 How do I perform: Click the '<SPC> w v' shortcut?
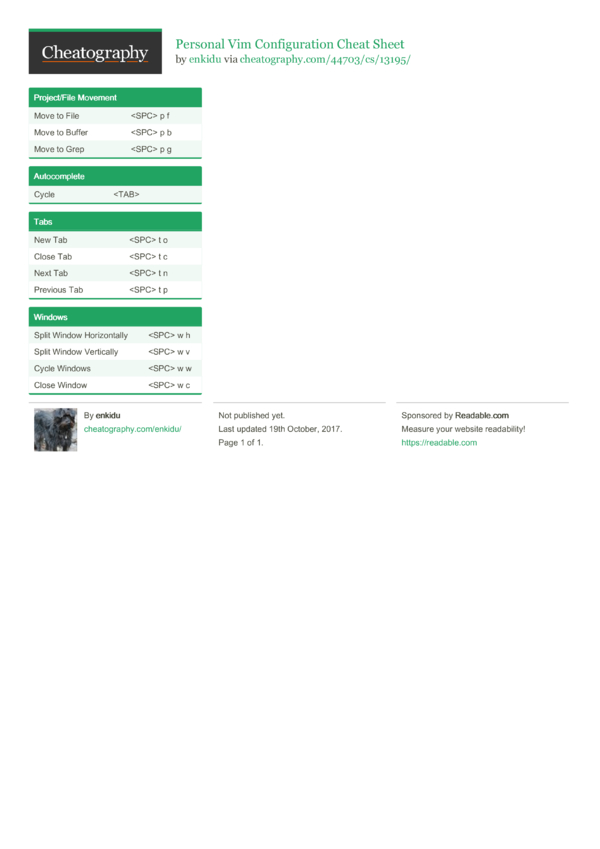[x=169, y=351]
